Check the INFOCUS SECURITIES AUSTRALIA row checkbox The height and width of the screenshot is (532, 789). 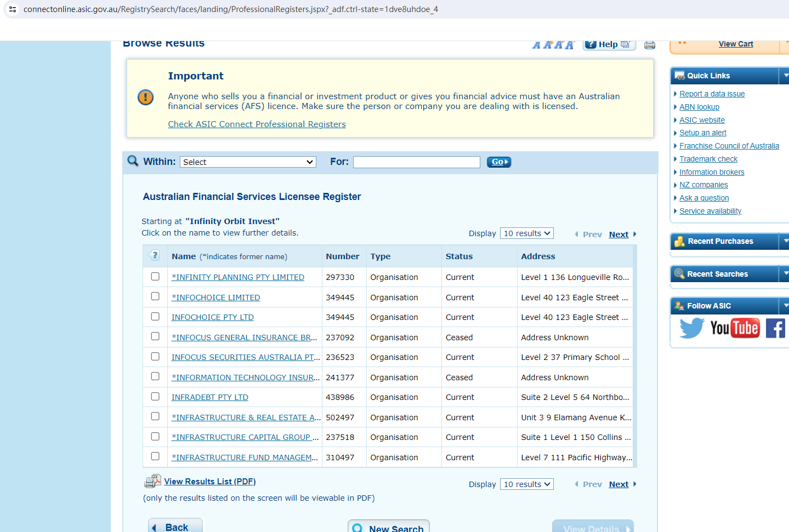tap(155, 357)
